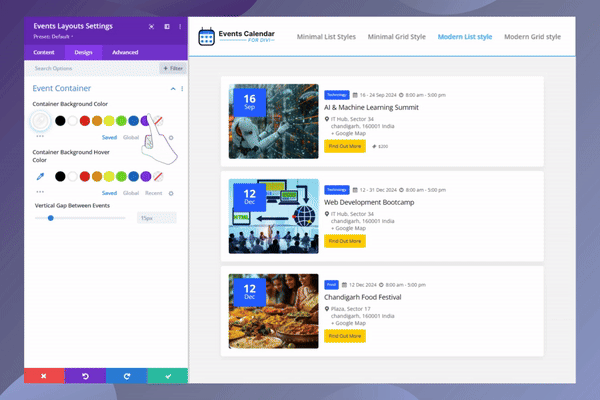The width and height of the screenshot is (600, 400).
Task: Set Background Hover Color to transparent
Action: click(x=158, y=176)
